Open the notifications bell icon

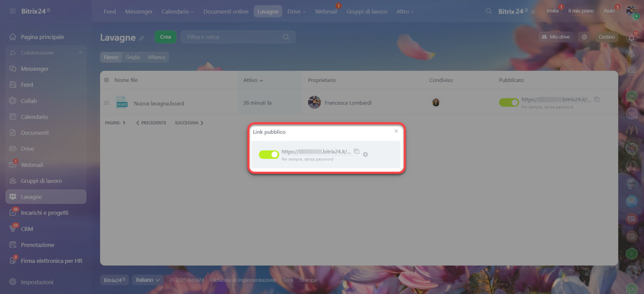click(x=631, y=38)
